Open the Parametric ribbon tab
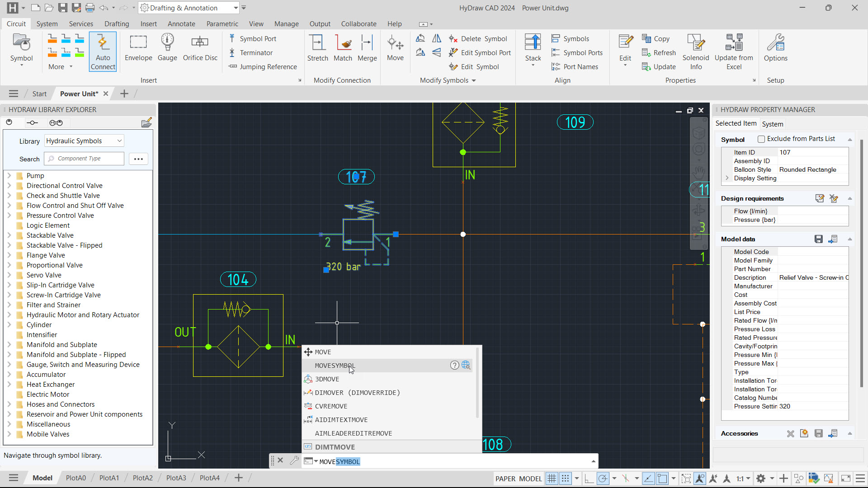The width and height of the screenshot is (868, 488). [222, 24]
